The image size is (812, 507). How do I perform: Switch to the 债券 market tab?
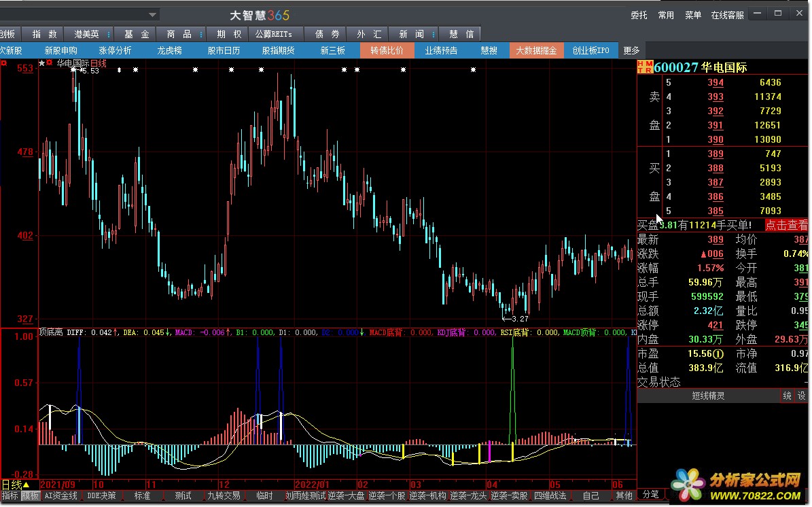click(x=328, y=34)
